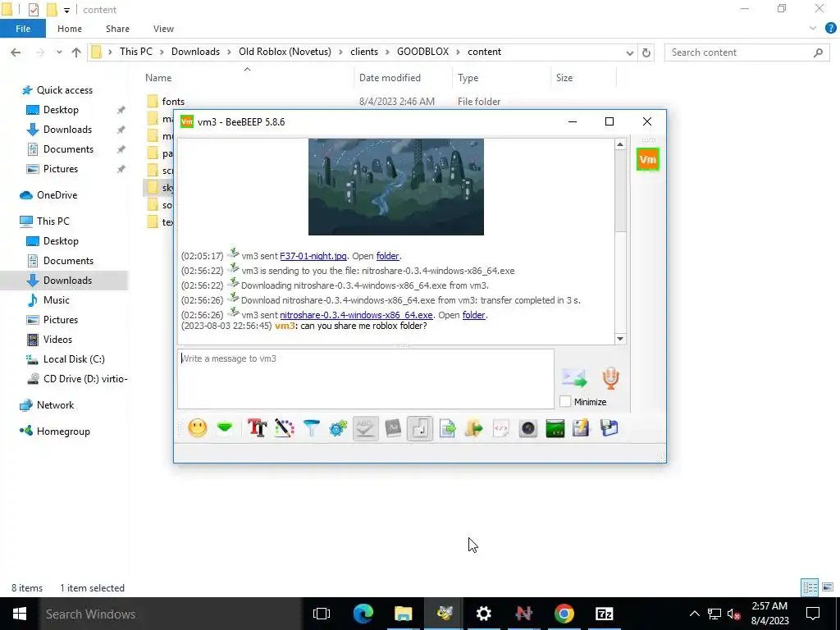
Task: Open the View ribbon tab
Action: (x=163, y=29)
